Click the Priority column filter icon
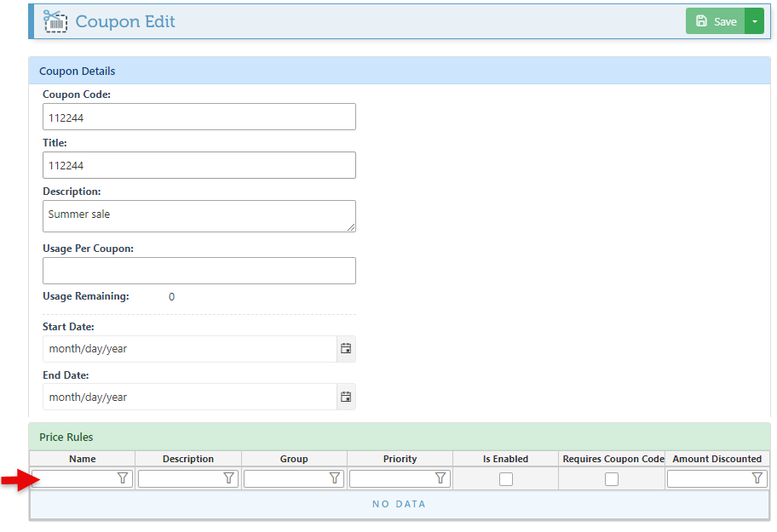This screenshot has height=532, width=777. [x=440, y=479]
